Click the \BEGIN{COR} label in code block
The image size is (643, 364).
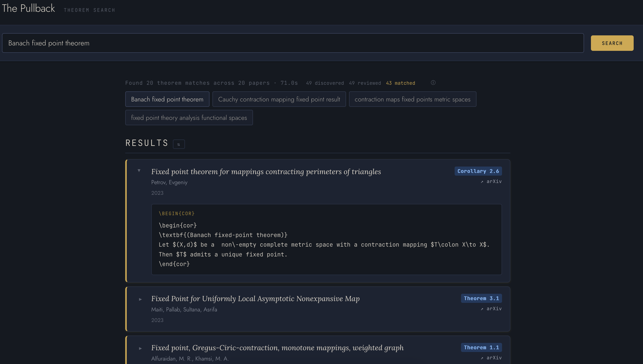pos(177,213)
